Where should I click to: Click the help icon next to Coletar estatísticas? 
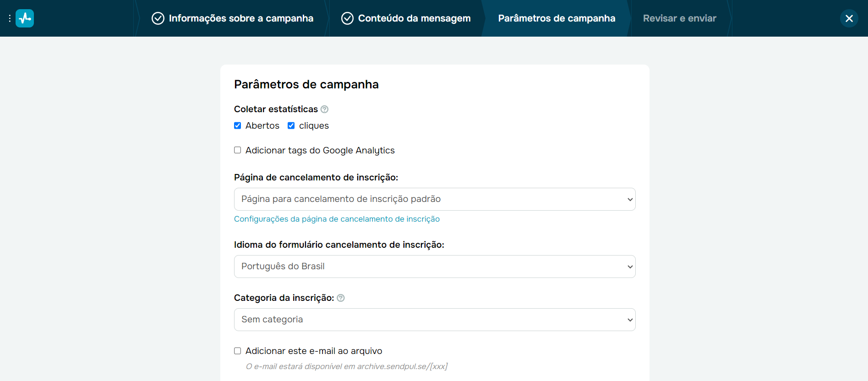click(x=325, y=109)
